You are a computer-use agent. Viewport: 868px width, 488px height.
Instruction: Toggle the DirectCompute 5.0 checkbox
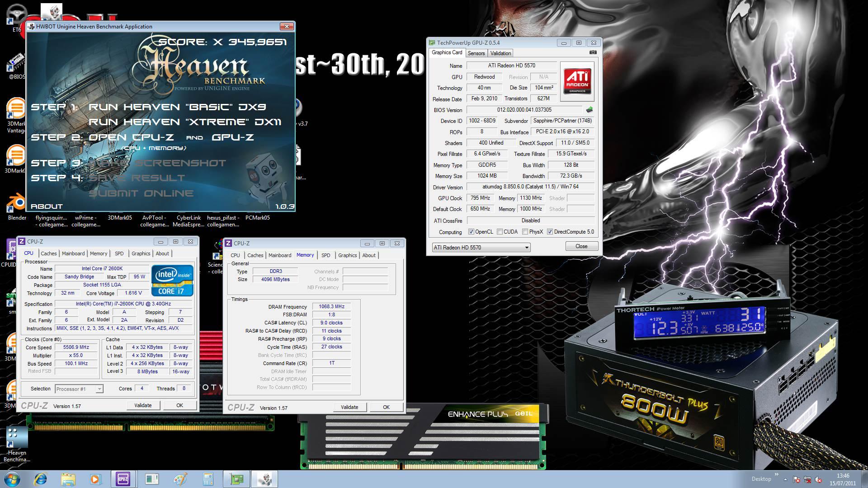point(550,232)
